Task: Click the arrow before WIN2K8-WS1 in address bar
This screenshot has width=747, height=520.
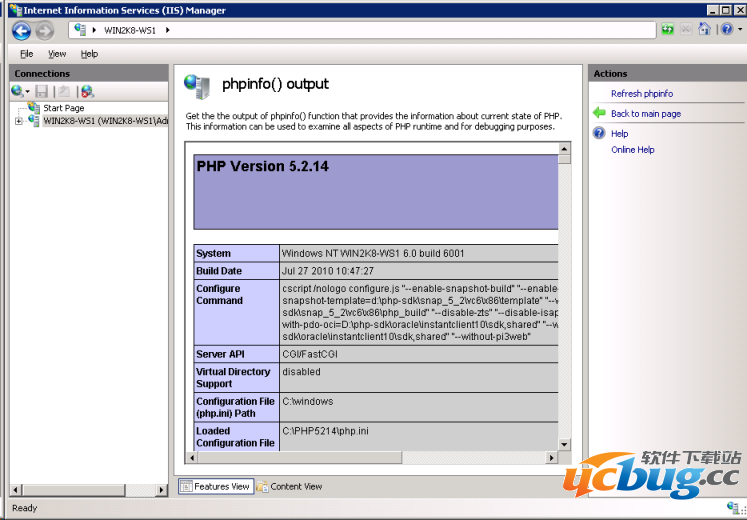Action: pos(94,30)
